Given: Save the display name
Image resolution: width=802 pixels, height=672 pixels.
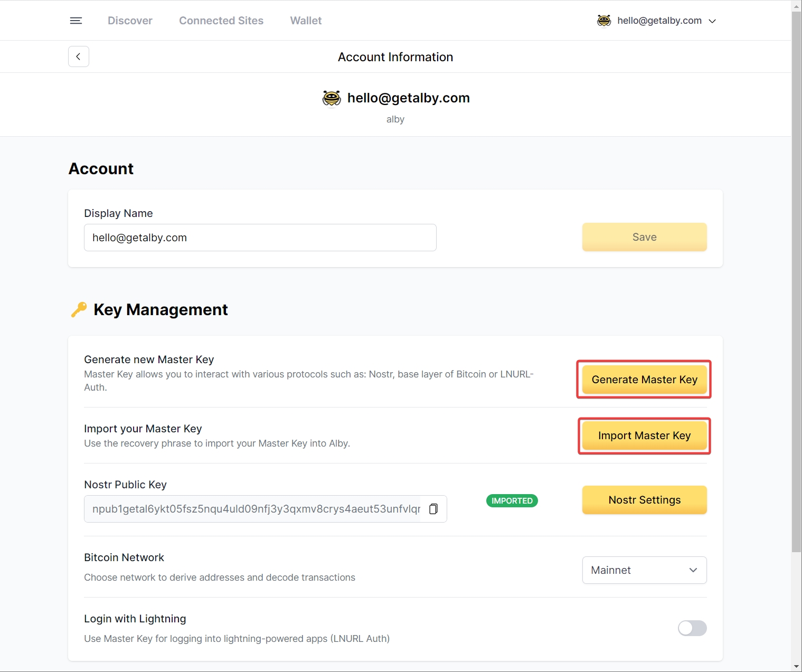Looking at the screenshot, I should [x=644, y=237].
